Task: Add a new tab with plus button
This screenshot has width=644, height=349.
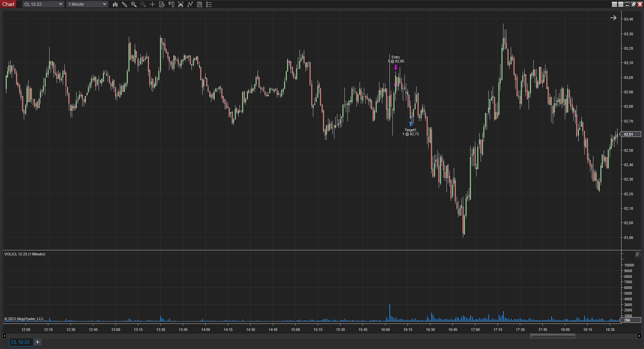Action: click(x=38, y=342)
